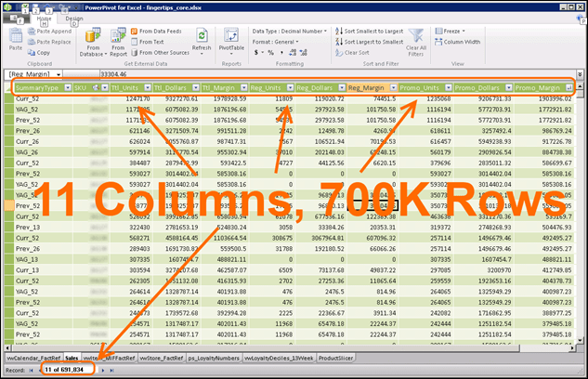588x379 pixels.
Task: Click the From Database icon
Action: (92, 37)
